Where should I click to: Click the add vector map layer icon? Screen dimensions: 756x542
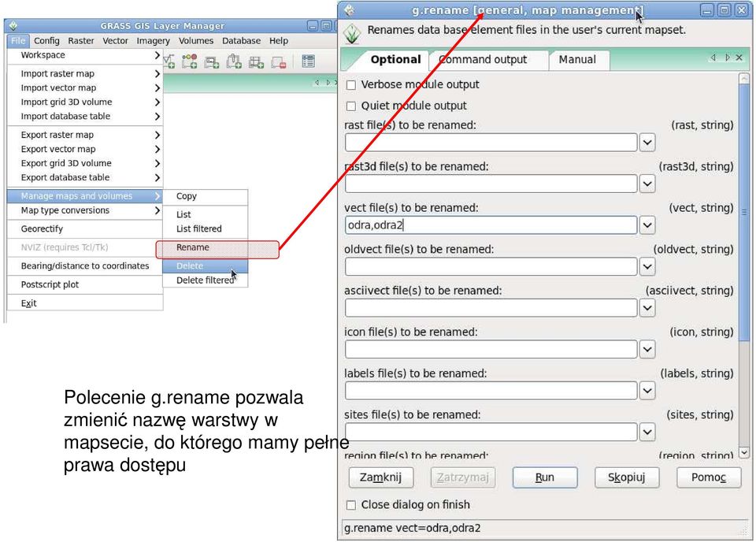169,61
